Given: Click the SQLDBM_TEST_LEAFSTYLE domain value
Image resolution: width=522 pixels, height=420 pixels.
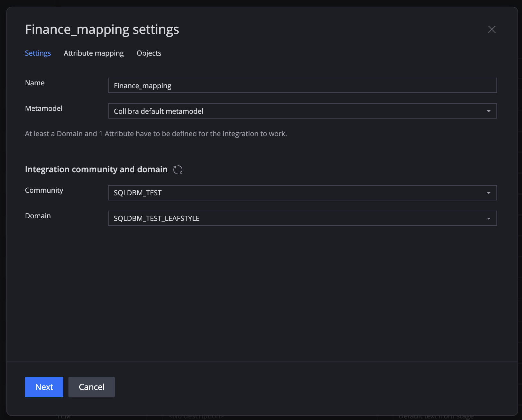Looking at the screenshot, I should 157,219.
